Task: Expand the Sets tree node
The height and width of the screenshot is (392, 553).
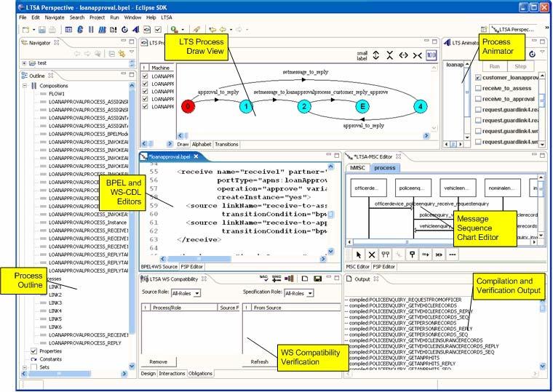Action: pos(25,367)
